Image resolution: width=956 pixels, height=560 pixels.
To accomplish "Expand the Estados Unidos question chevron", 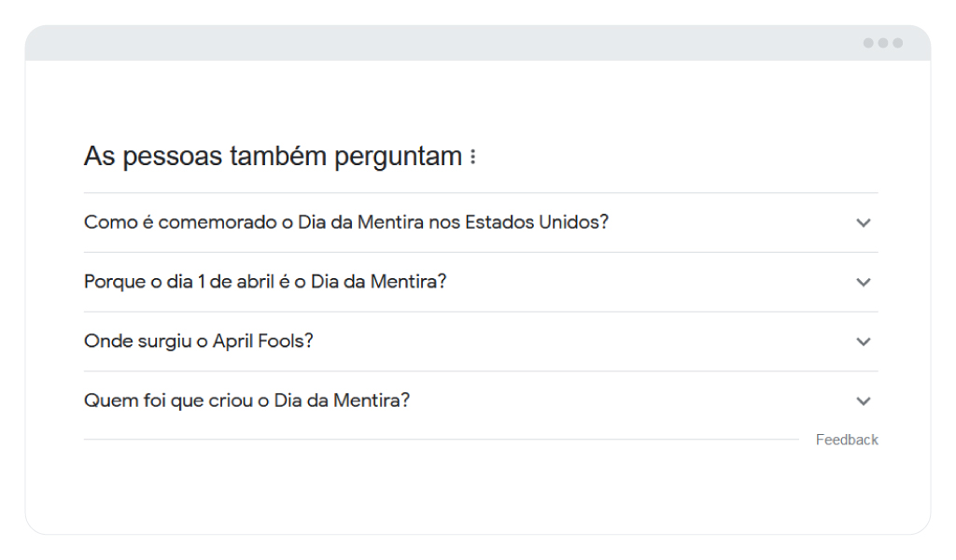I will pos(864,223).
